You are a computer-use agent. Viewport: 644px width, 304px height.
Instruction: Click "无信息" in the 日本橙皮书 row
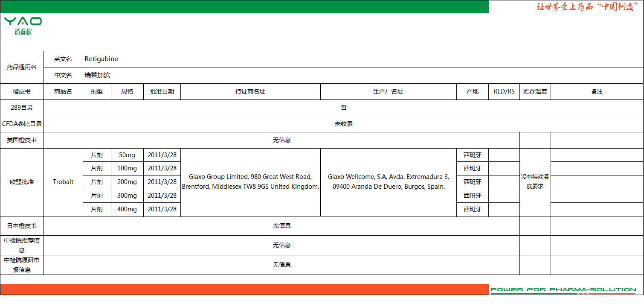pyautogui.click(x=282, y=225)
